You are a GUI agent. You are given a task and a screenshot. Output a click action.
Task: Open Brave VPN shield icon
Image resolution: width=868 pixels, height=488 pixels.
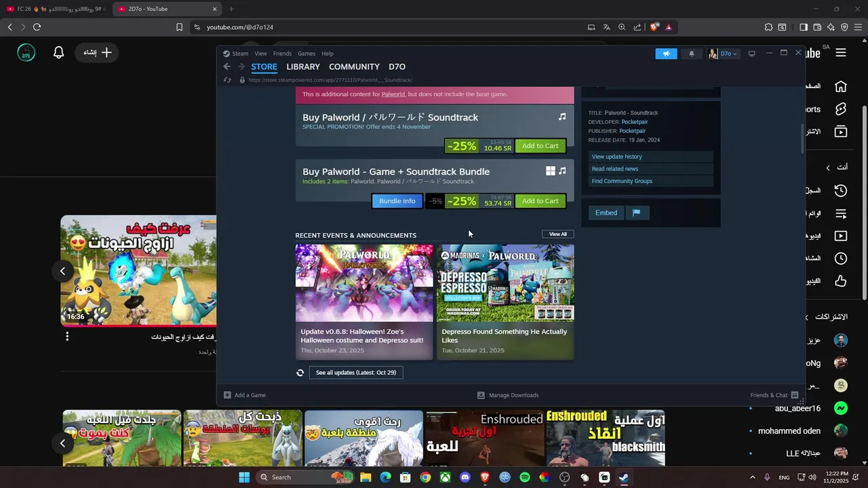click(844, 27)
